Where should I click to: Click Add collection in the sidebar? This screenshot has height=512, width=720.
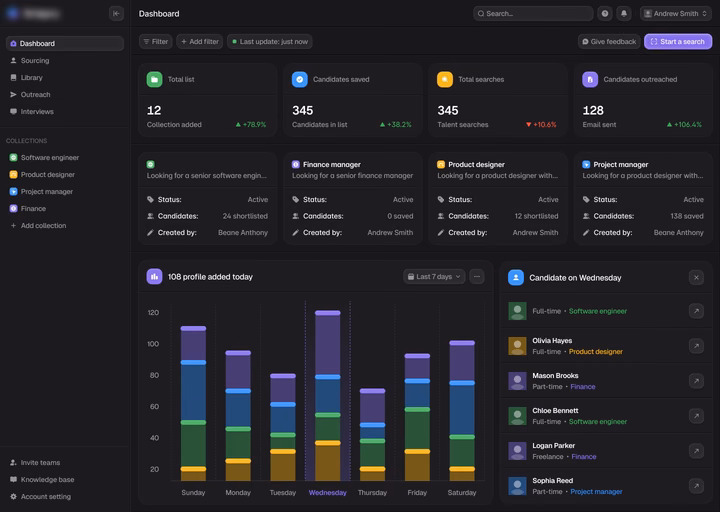(65, 225)
